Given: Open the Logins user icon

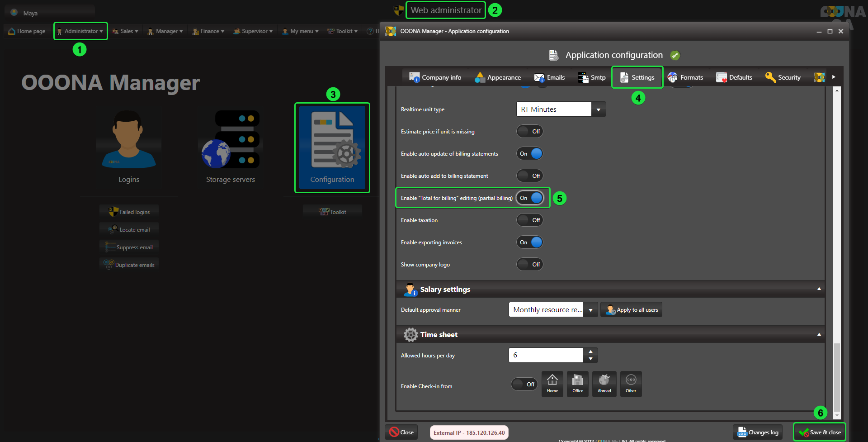Looking at the screenshot, I should [128, 140].
